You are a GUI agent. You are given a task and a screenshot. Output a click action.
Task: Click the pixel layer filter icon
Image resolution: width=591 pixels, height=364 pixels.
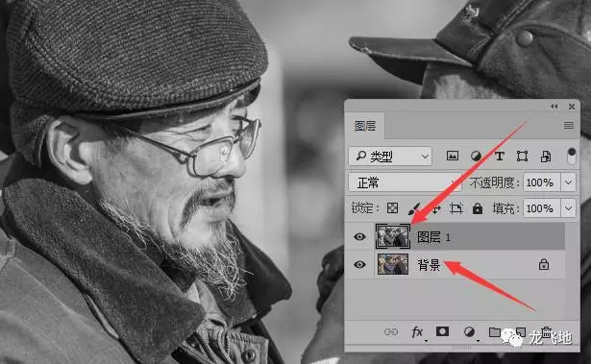coord(453,156)
